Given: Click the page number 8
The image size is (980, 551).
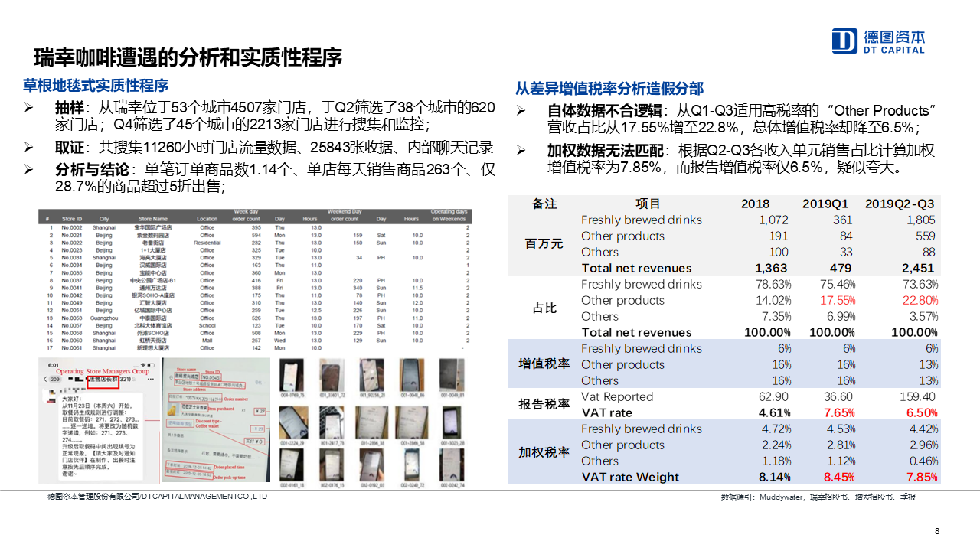Looking at the screenshot, I should (938, 532).
